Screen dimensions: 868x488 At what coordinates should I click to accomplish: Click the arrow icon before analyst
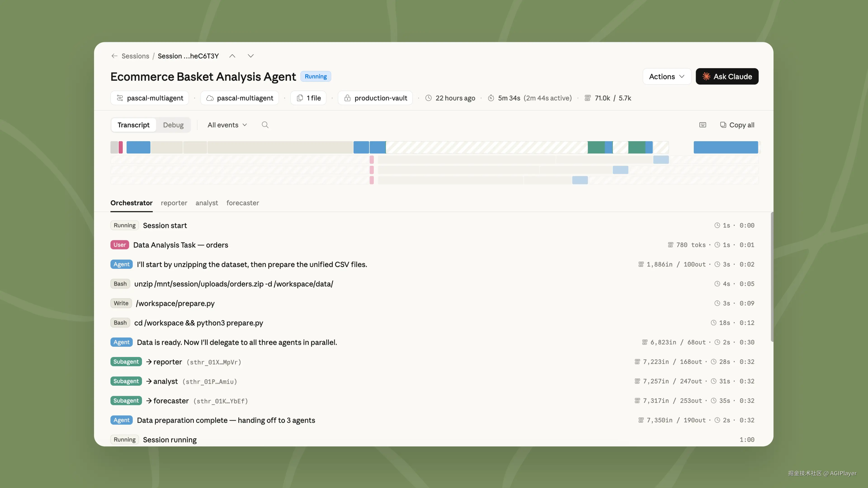149,382
